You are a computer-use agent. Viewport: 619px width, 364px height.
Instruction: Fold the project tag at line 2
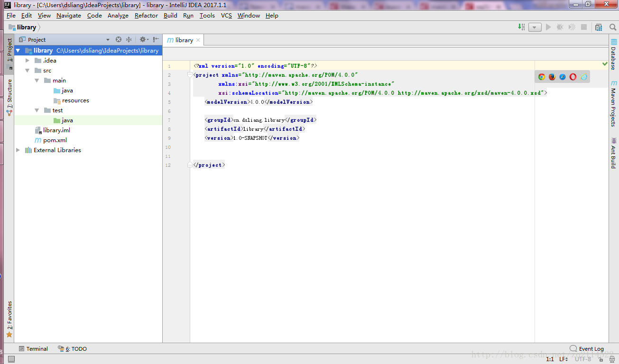coord(190,75)
